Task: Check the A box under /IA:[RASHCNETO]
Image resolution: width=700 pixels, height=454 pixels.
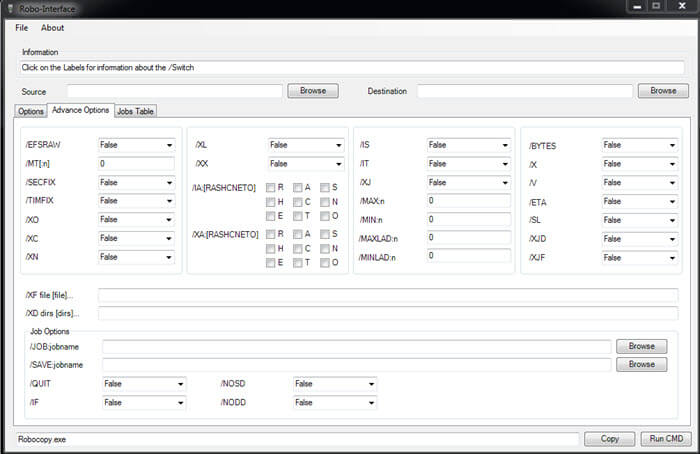Action: pos(297,187)
